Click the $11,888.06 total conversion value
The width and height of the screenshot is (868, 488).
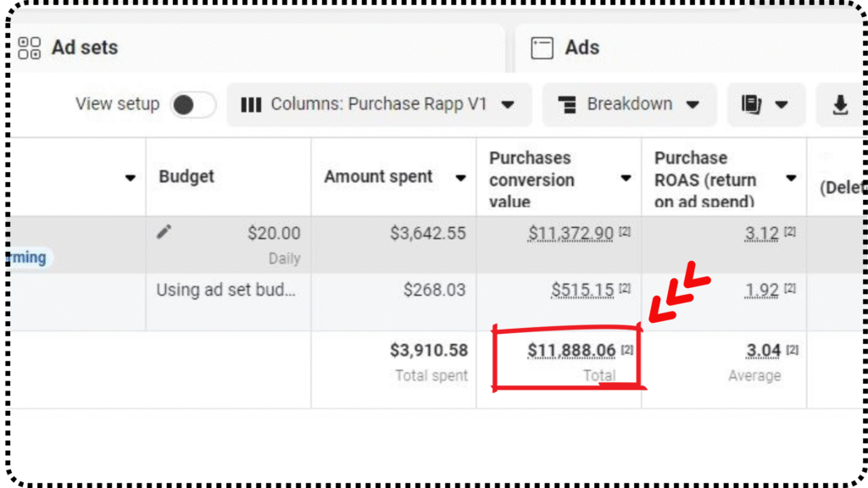pyautogui.click(x=571, y=350)
